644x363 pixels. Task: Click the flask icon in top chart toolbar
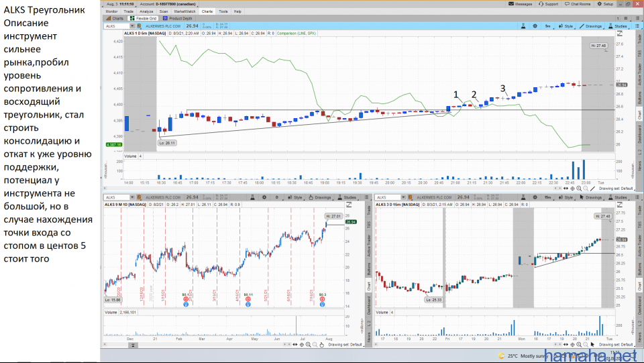click(523, 26)
